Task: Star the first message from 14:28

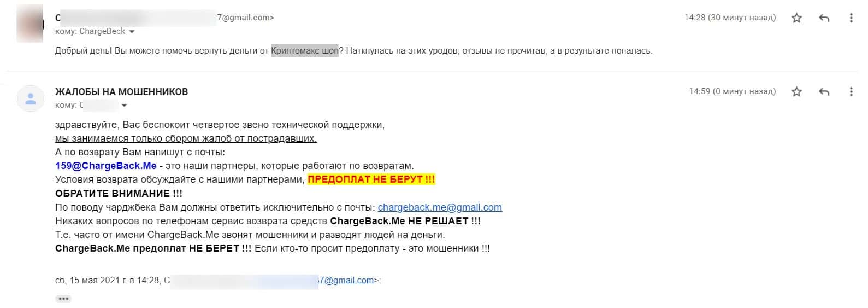Action: [x=796, y=18]
